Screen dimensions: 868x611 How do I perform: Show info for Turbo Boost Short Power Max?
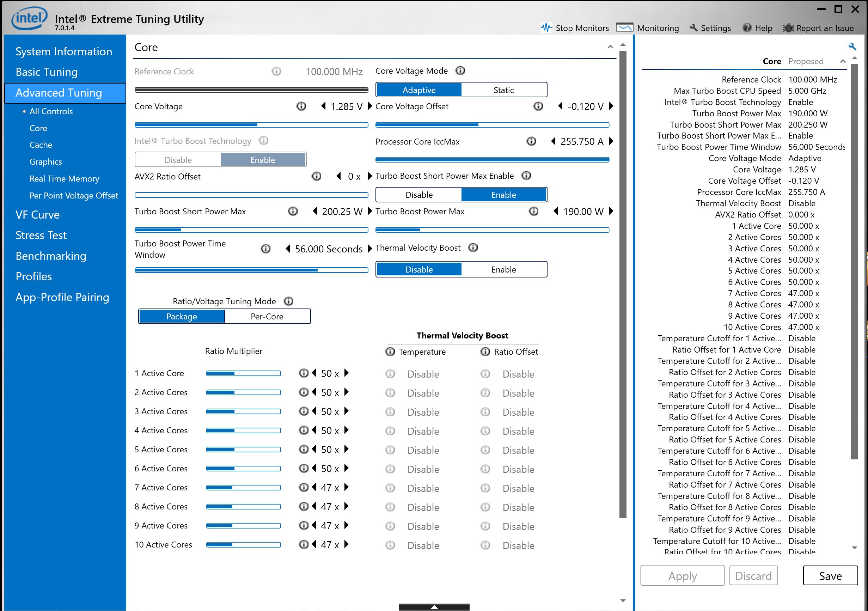(293, 211)
